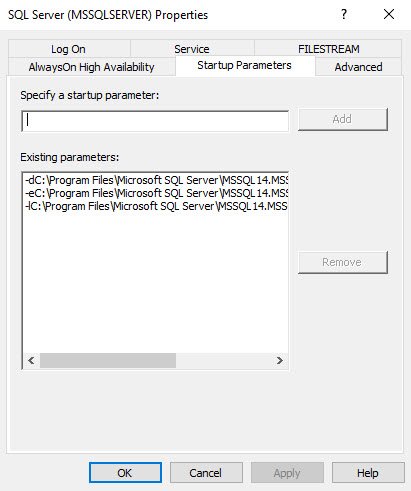Confirm changes with OK button
The height and width of the screenshot is (491, 411).
[x=125, y=473]
